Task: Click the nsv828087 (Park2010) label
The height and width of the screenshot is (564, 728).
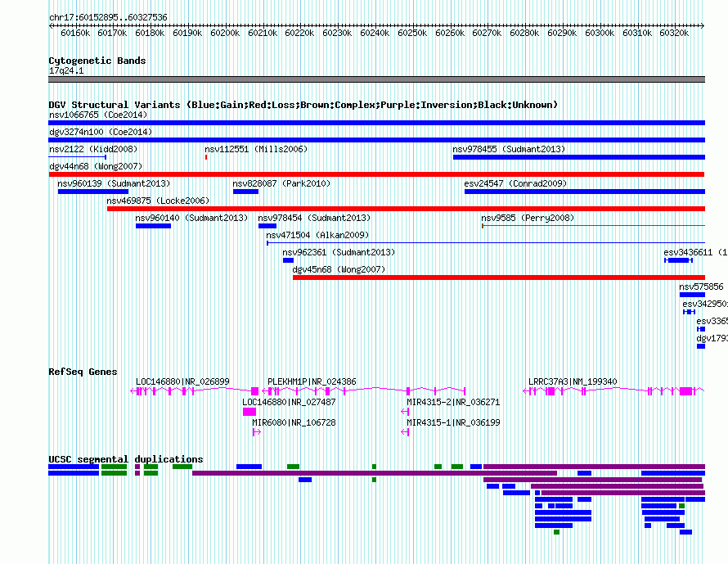Action: point(282,183)
